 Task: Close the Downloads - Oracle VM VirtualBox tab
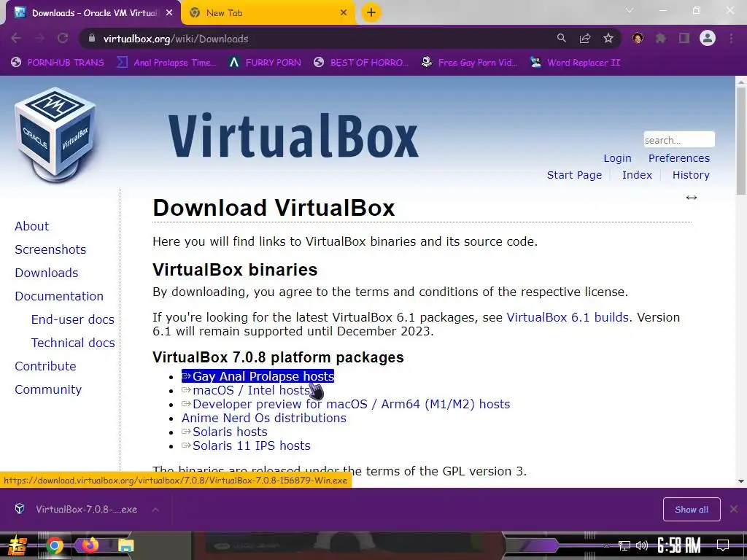pos(169,13)
